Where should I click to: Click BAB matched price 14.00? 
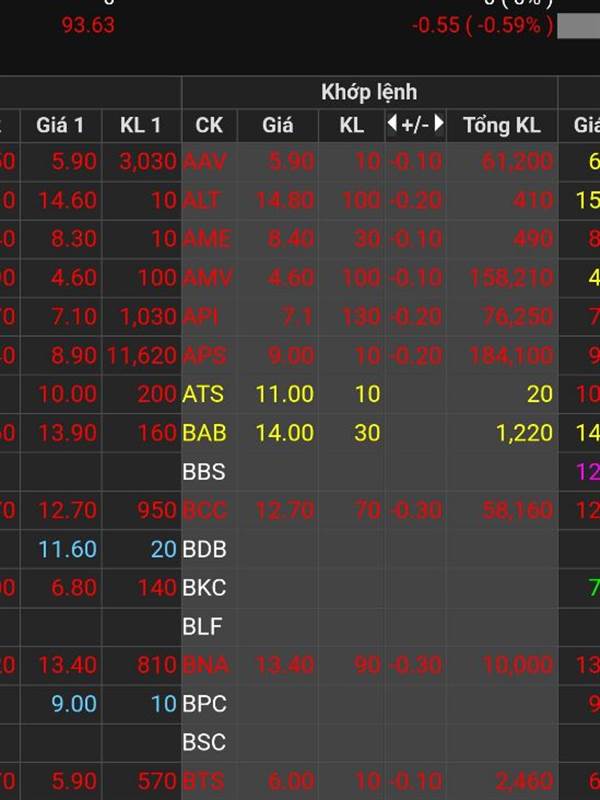[285, 433]
